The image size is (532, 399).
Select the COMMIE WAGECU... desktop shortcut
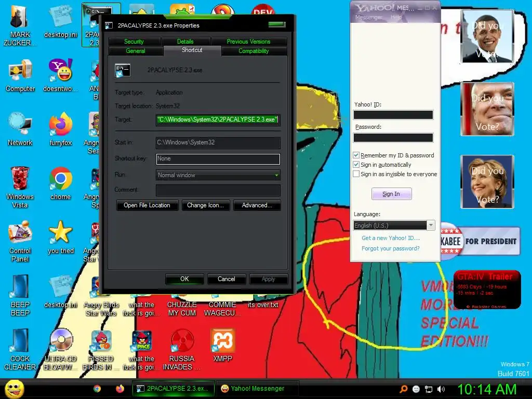222,309
